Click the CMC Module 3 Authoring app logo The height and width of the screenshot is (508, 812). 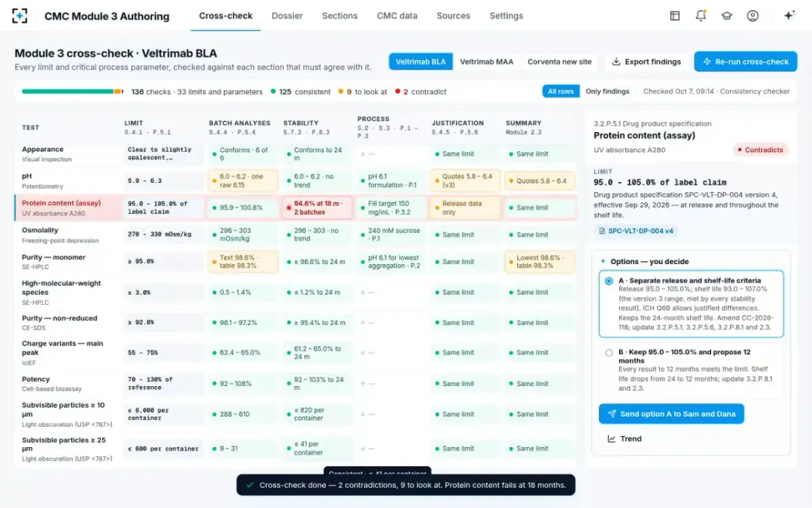coord(20,16)
